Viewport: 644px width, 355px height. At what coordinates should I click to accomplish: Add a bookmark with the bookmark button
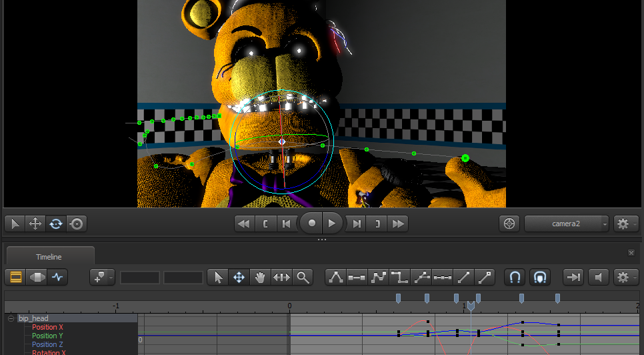tap(99, 278)
